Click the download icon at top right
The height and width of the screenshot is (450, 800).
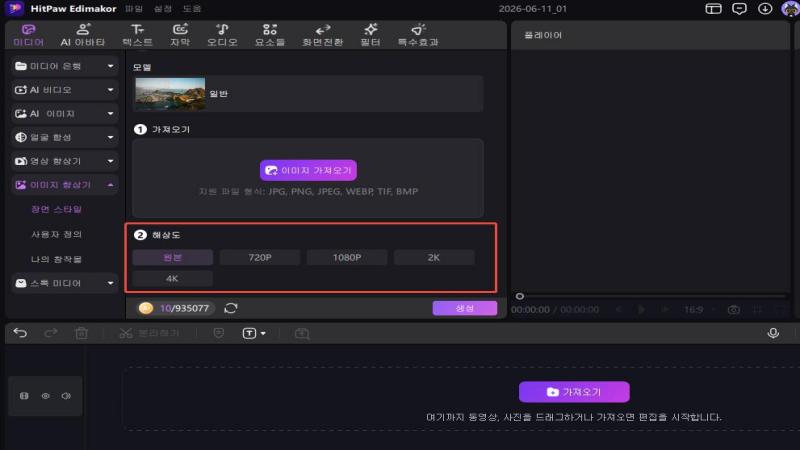click(765, 9)
